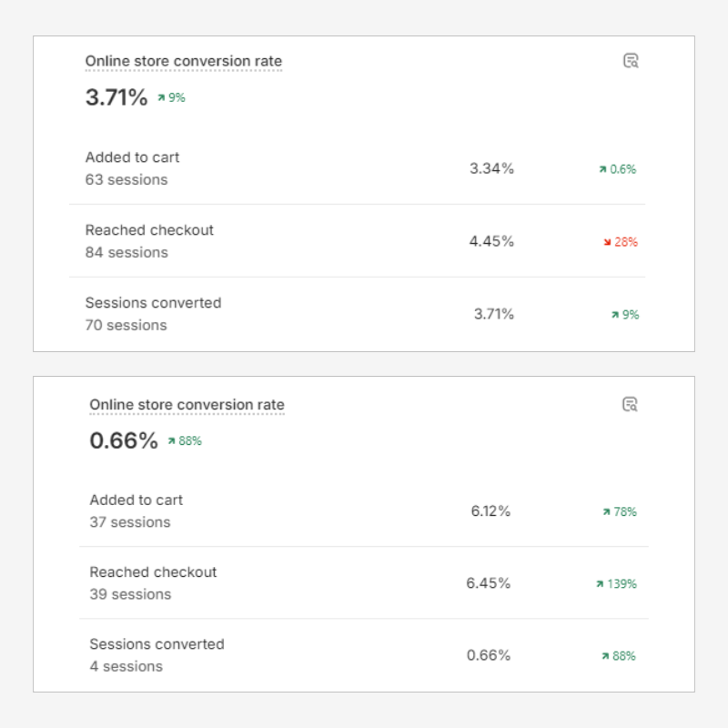Viewport: 728px width, 728px height.
Task: Click the 6.45% reached checkout value
Action: coord(489,583)
